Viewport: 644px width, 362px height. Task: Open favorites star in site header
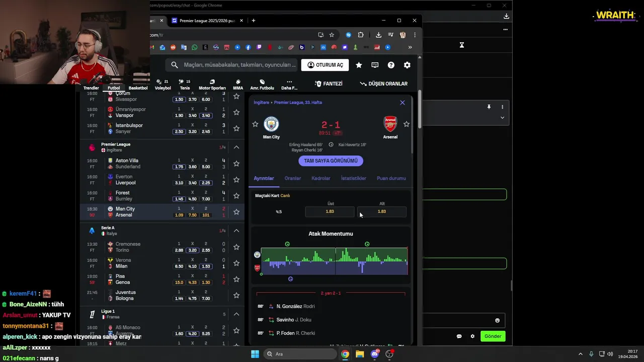[359, 65]
